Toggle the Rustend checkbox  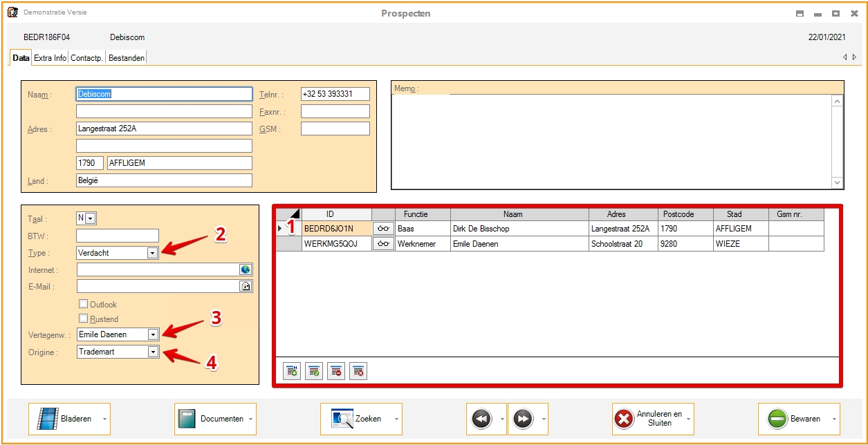tap(84, 319)
